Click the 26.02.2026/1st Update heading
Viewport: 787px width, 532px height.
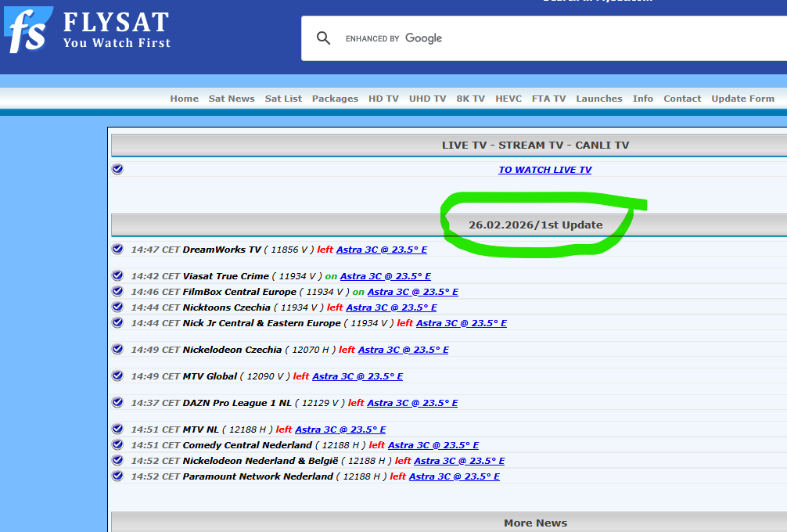(536, 225)
